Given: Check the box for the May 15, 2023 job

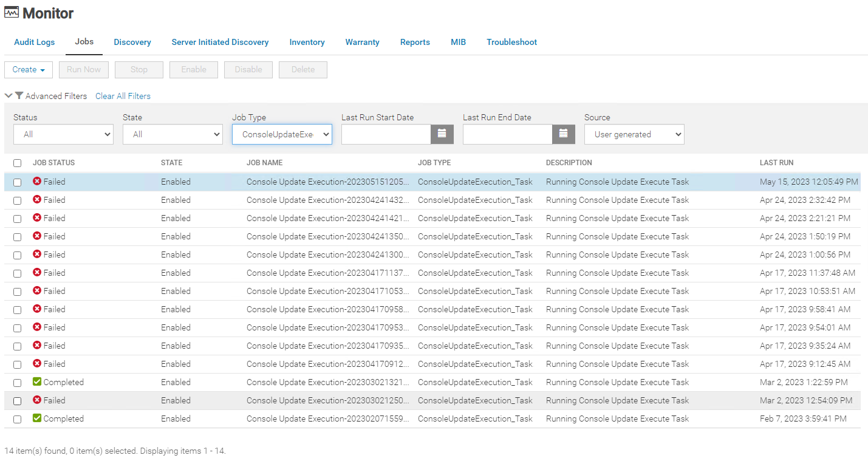Looking at the screenshot, I should click(x=17, y=182).
